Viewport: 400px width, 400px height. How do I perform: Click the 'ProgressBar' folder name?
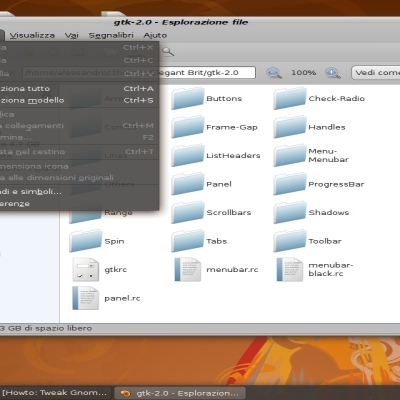point(336,184)
